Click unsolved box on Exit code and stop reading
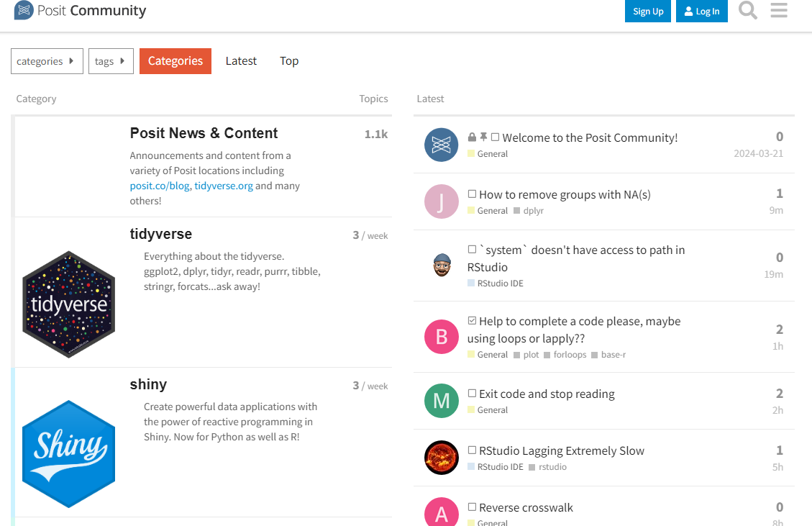The image size is (812, 526). [472, 393]
